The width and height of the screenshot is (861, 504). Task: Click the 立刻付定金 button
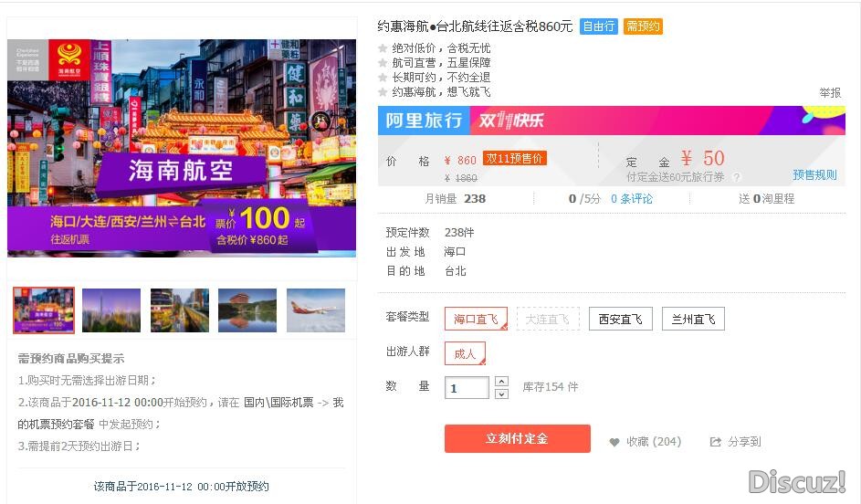tap(518, 438)
